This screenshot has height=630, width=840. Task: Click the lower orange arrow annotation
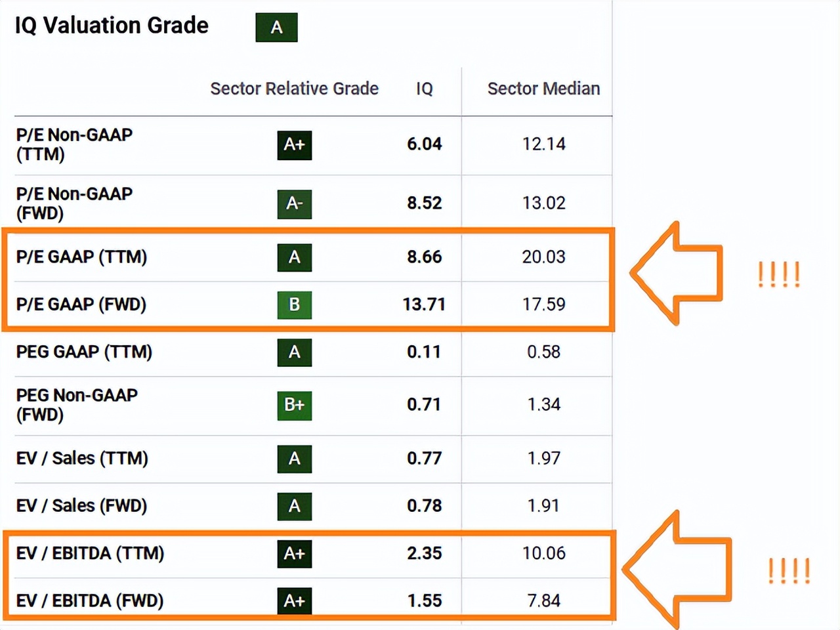(675, 570)
